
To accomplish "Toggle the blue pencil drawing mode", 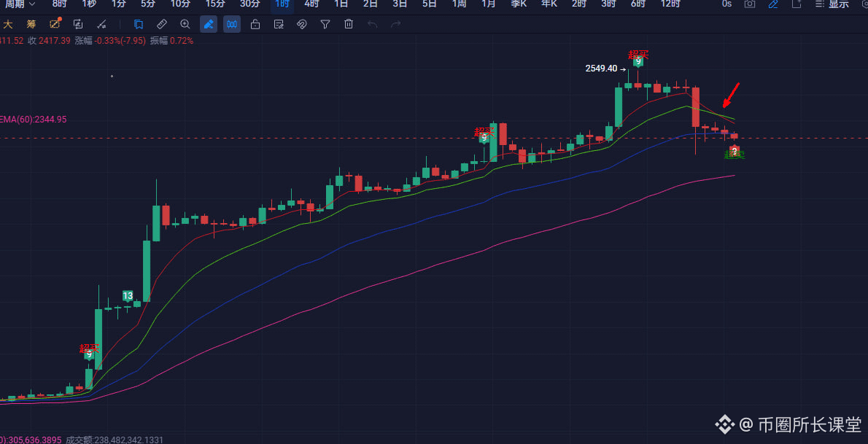I will 772,4.
